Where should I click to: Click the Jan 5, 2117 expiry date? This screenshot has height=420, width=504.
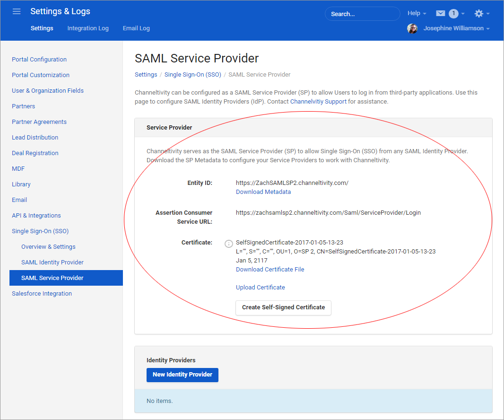(252, 261)
